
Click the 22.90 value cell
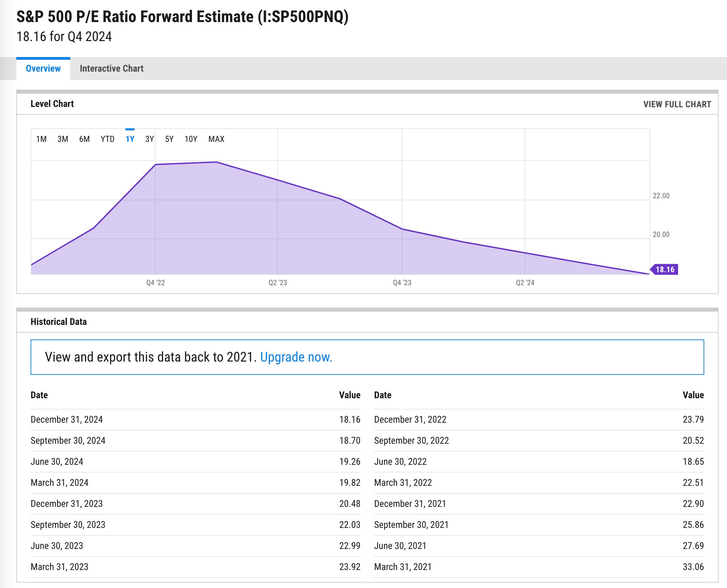tap(693, 504)
